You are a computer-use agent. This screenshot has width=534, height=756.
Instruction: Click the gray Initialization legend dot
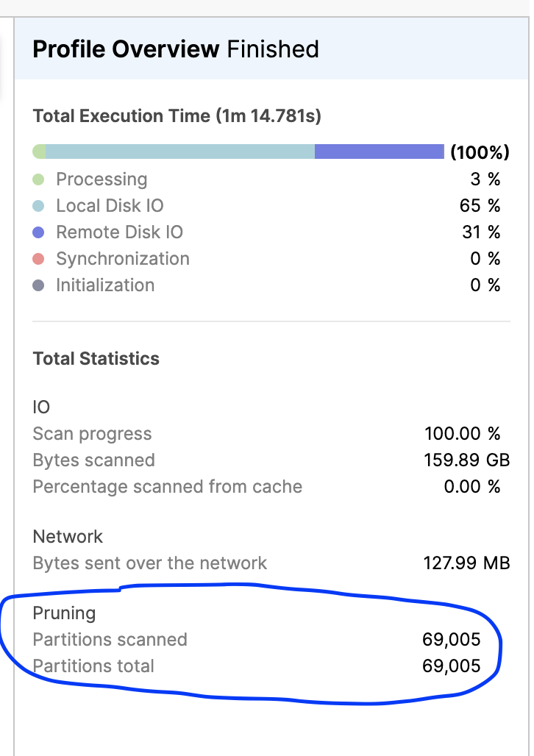[x=38, y=285]
